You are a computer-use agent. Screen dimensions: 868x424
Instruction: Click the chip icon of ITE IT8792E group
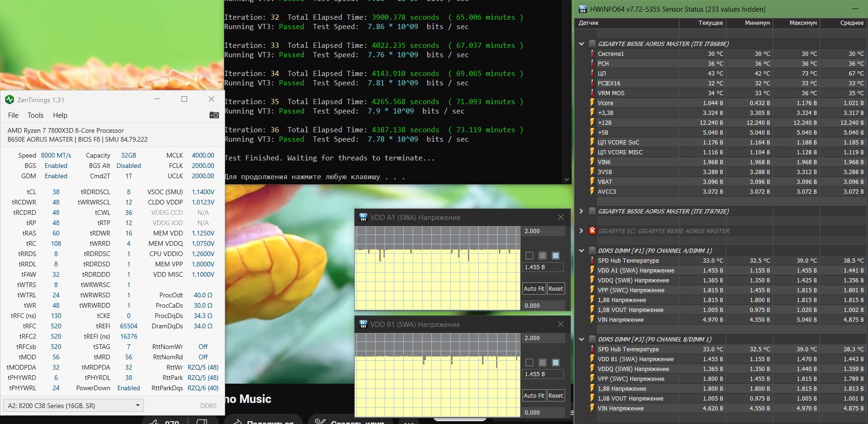[x=592, y=211]
